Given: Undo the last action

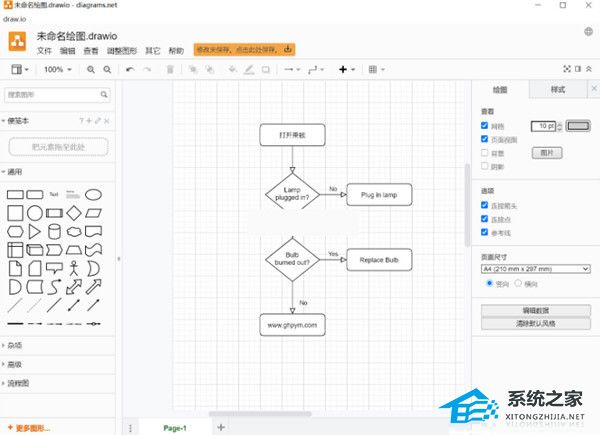Looking at the screenshot, I should click(x=130, y=70).
